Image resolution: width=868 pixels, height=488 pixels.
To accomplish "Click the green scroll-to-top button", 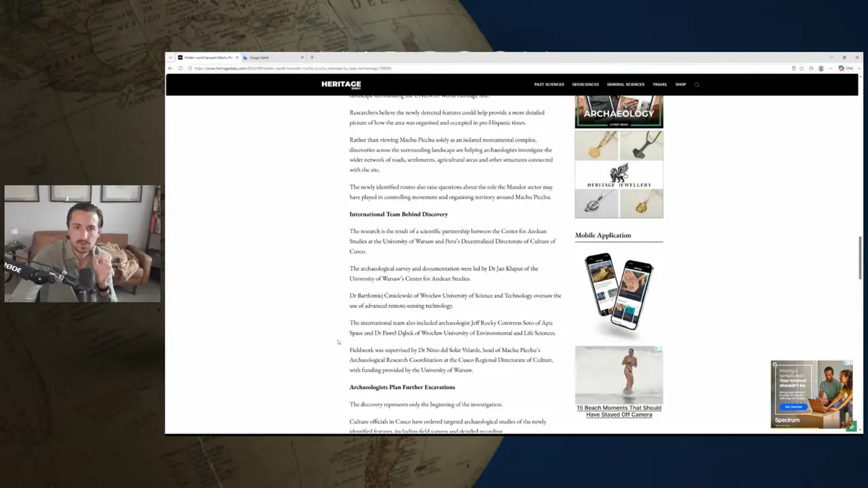I will pyautogui.click(x=852, y=426).
